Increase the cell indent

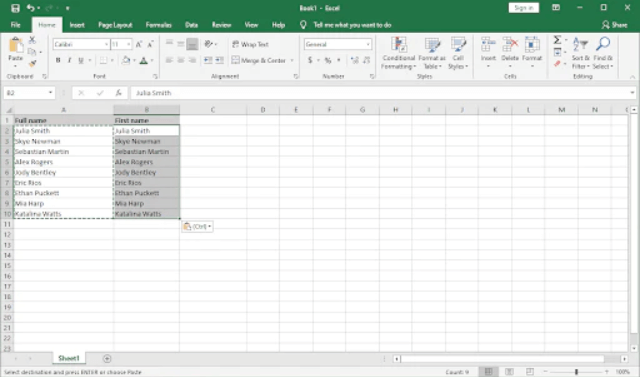(x=220, y=61)
